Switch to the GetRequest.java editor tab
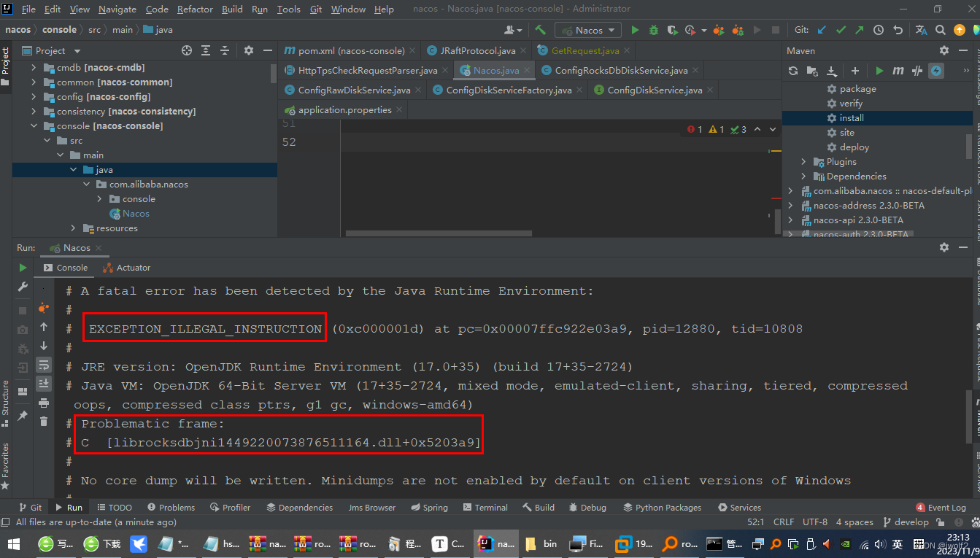The width and height of the screenshot is (980, 558). [585, 50]
